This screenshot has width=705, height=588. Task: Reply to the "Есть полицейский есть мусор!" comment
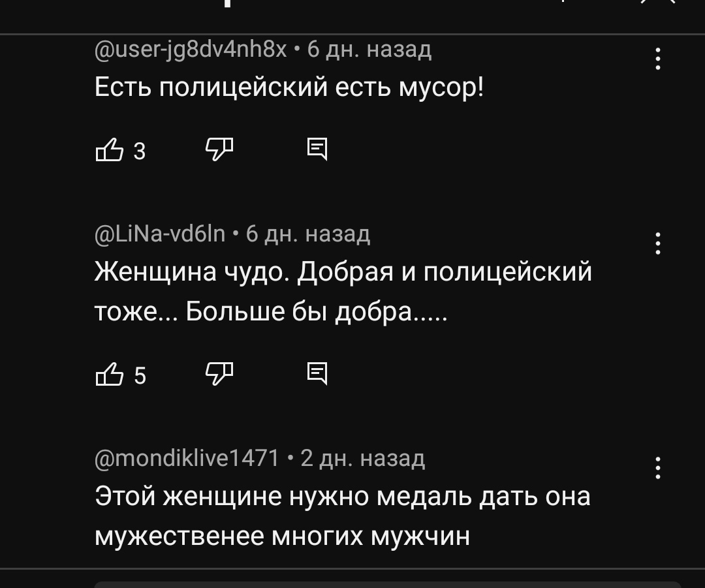(317, 149)
